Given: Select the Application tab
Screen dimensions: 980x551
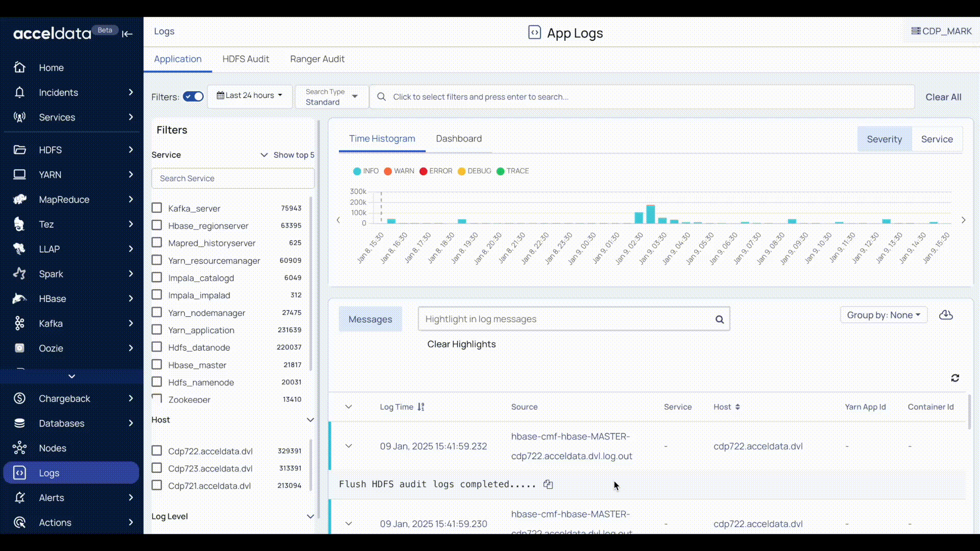Looking at the screenshot, I should [x=178, y=59].
